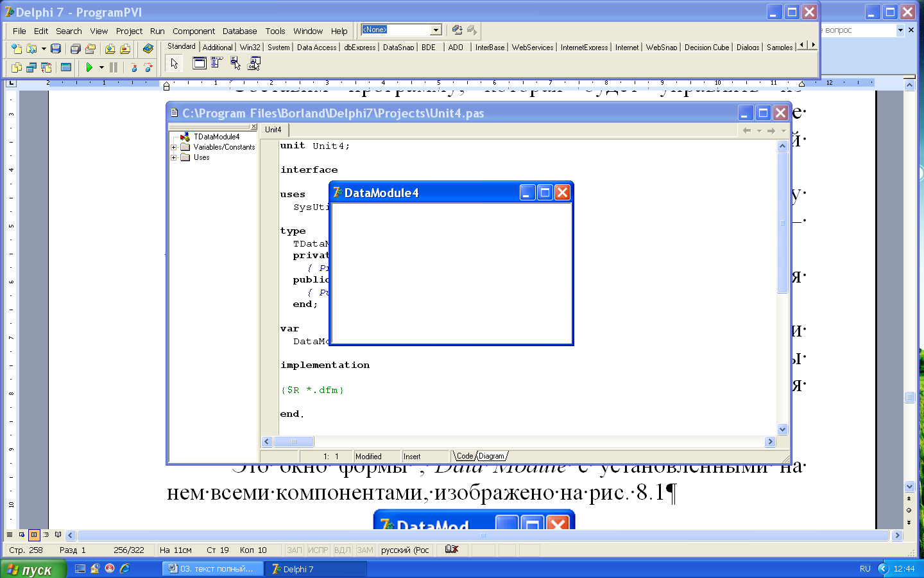Toggle ИСПР track changes indicator
Image resolution: width=924 pixels, height=578 pixels.
point(318,550)
